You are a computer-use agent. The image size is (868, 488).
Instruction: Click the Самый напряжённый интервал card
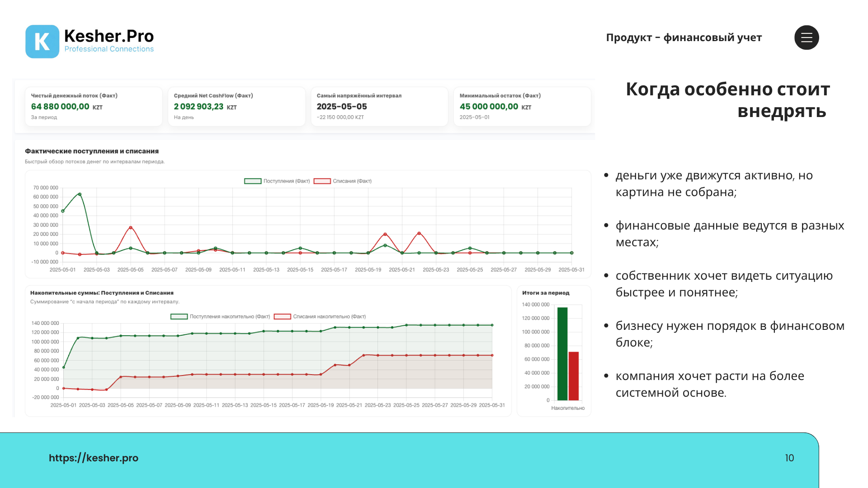pyautogui.click(x=379, y=107)
